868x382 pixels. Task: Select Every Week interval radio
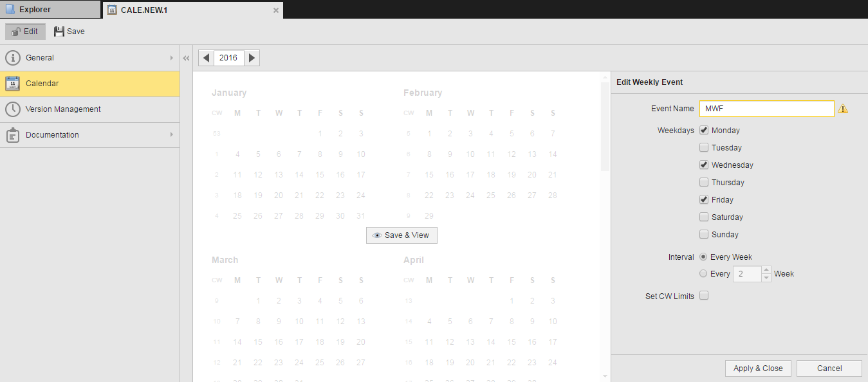pyautogui.click(x=703, y=257)
